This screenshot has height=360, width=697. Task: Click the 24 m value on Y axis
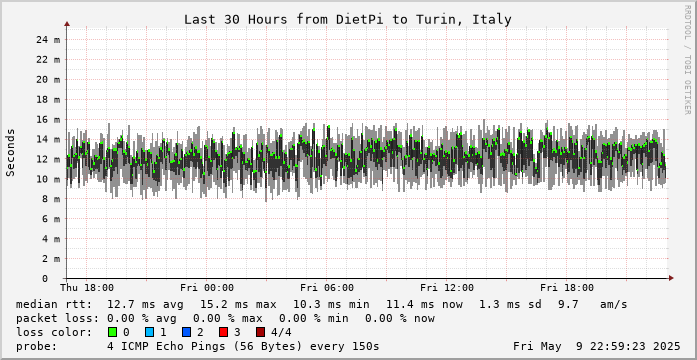[48, 40]
